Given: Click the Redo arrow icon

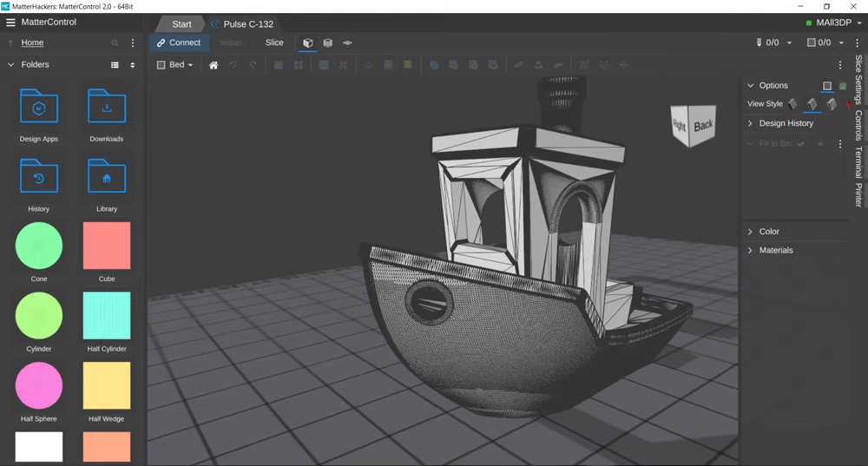Looking at the screenshot, I should tap(253, 65).
